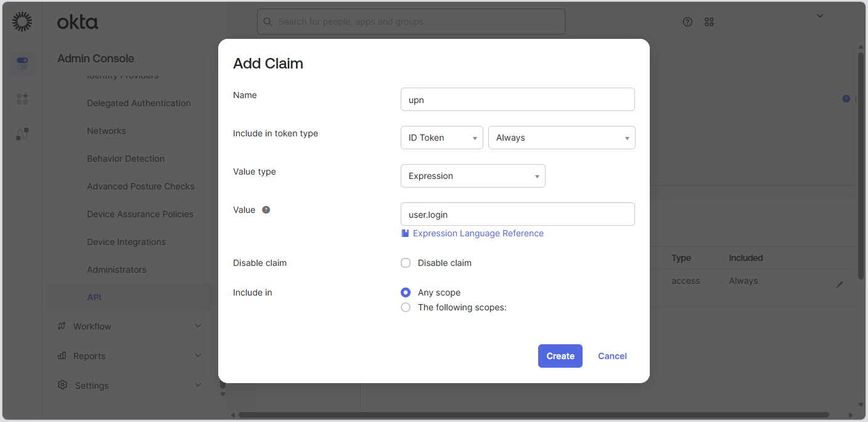Click the okta wordmark
The height and width of the screenshot is (422, 868).
(x=78, y=22)
